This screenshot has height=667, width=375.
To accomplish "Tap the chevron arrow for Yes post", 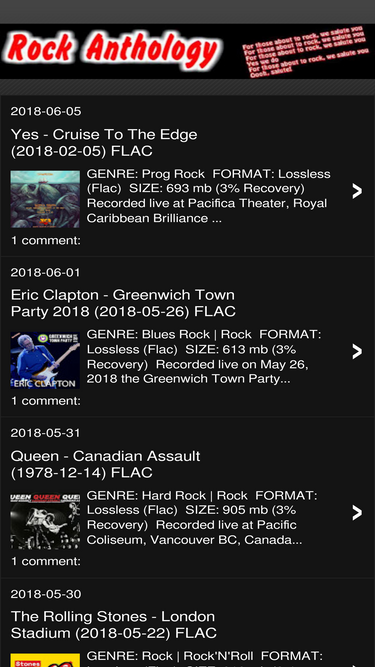I will point(357,191).
